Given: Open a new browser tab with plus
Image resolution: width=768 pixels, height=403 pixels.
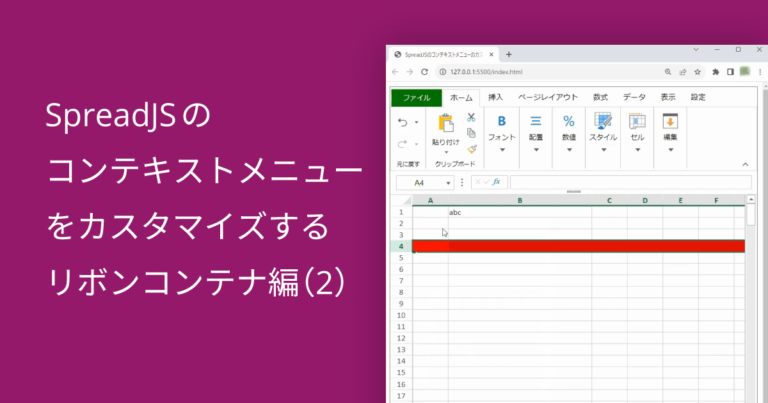Looking at the screenshot, I should coord(508,54).
